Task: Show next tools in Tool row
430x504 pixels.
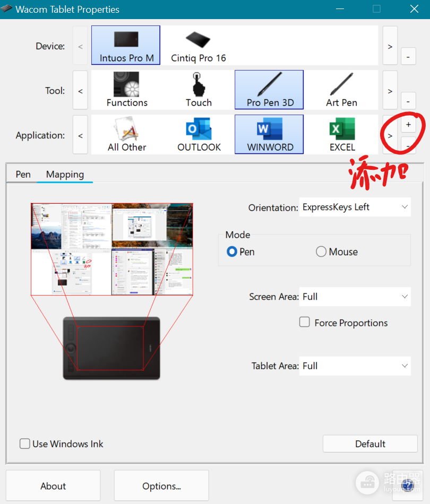Action: click(390, 90)
